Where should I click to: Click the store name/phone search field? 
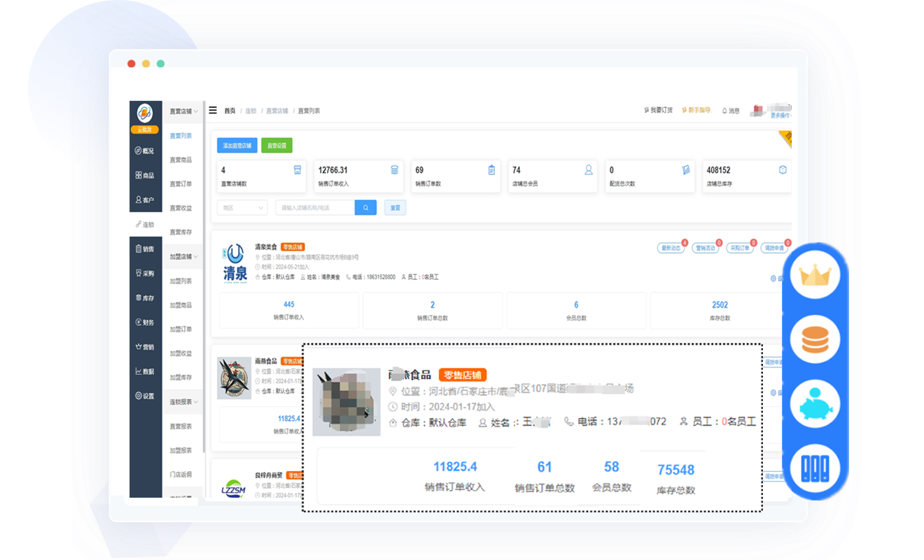314,208
